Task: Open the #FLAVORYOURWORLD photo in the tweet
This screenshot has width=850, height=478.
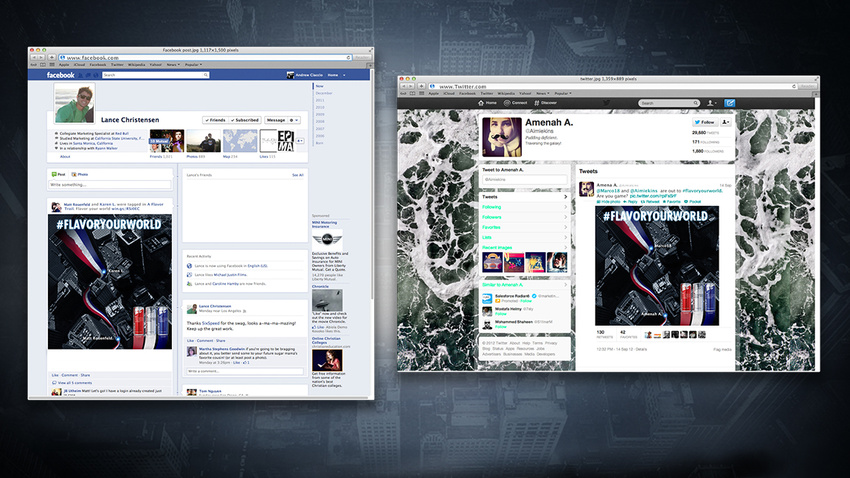Action: pos(657,266)
